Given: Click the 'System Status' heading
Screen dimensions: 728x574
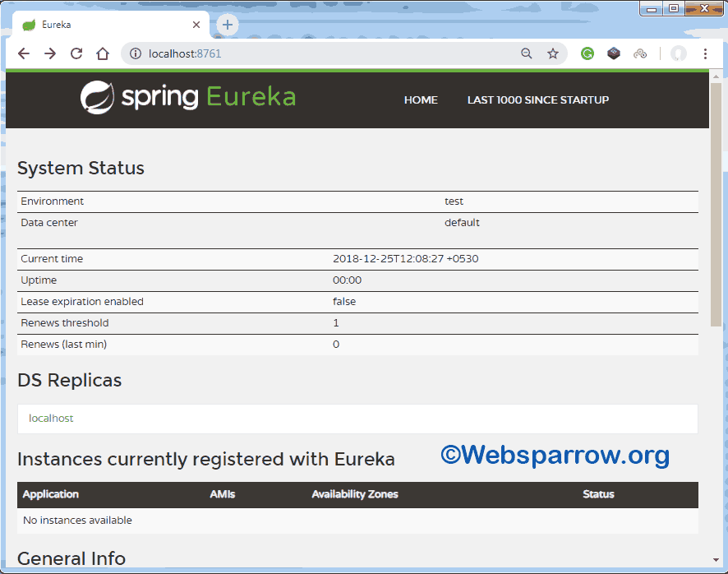Looking at the screenshot, I should 81,168.
